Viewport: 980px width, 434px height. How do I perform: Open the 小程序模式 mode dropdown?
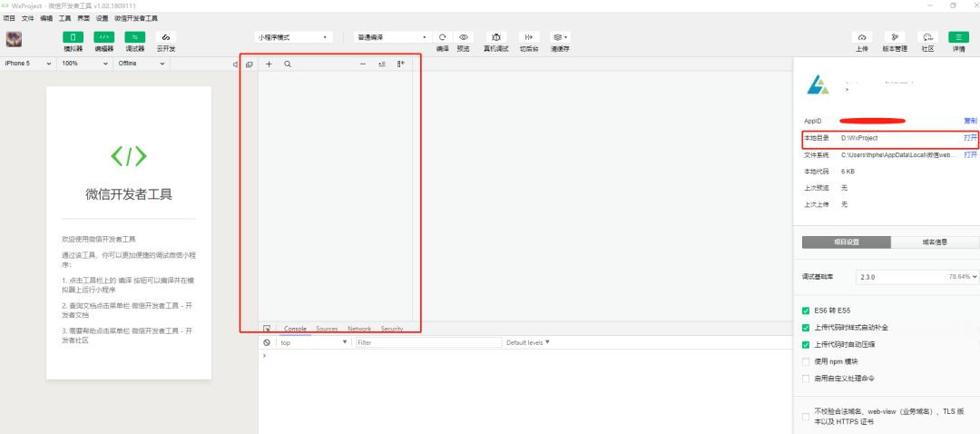pos(293,37)
